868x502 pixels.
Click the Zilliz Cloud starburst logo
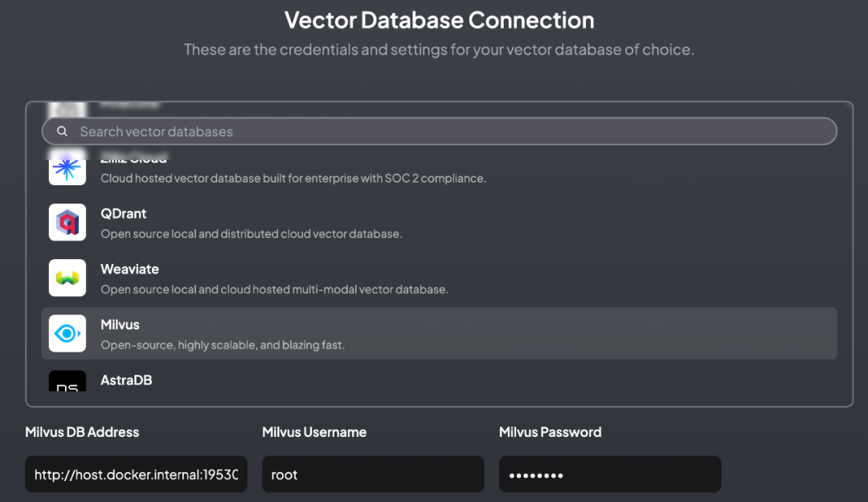[x=68, y=168]
